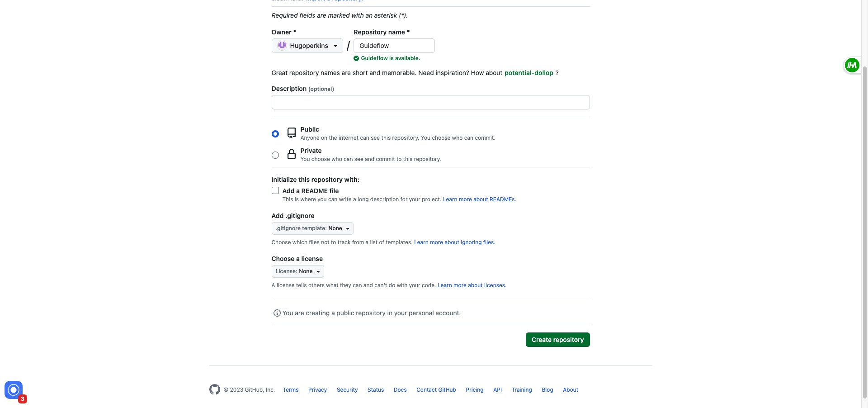Image resolution: width=868 pixels, height=408 pixels.
Task: Click the Hugoperkins owner avatar
Action: tap(282, 45)
